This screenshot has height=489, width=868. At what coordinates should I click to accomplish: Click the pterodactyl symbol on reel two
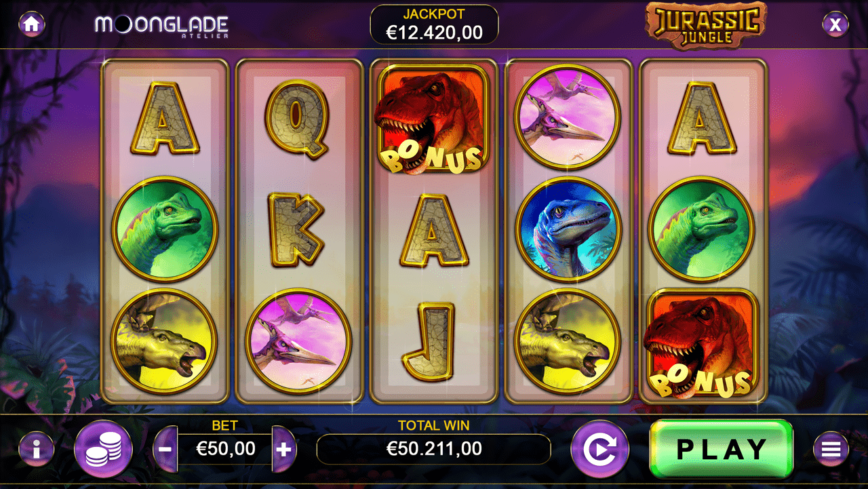click(298, 341)
